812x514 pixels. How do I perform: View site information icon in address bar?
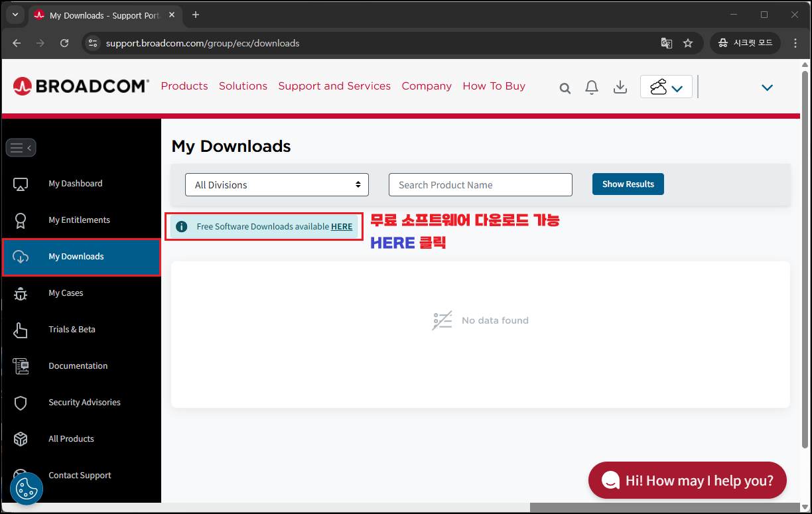click(x=94, y=43)
